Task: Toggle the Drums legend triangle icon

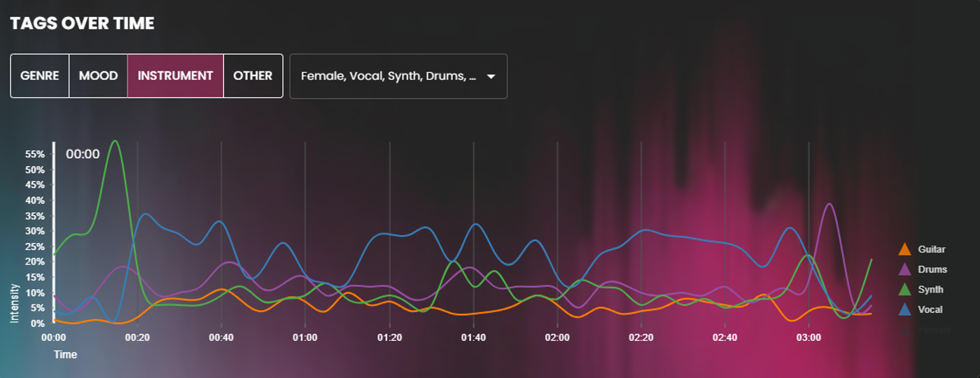Action: 904,269
